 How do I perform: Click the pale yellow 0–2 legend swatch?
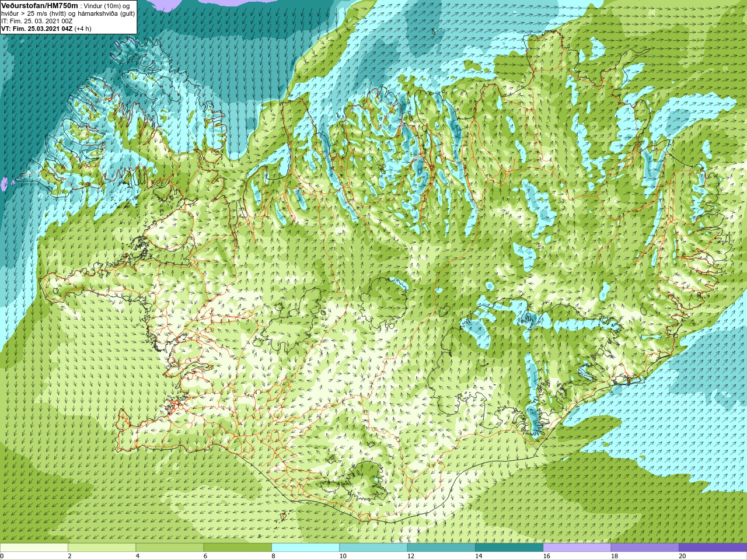[x=34, y=548]
